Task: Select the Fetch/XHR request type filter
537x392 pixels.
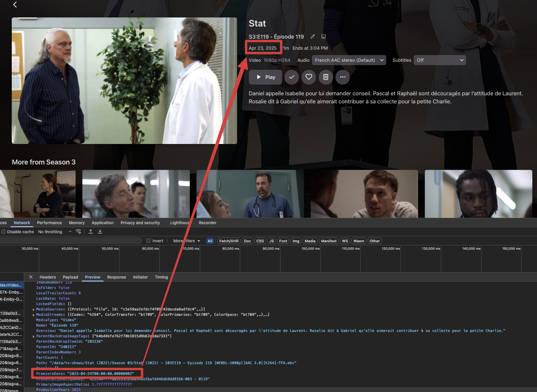Action: click(x=229, y=241)
